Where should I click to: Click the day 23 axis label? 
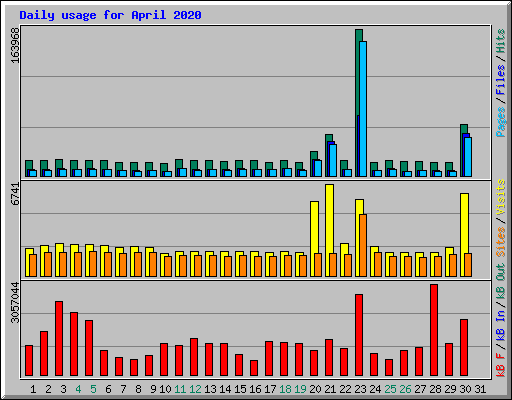360,389
